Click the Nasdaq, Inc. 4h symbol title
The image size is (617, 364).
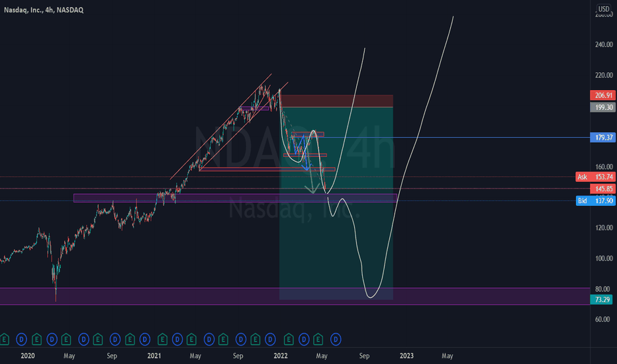point(44,10)
